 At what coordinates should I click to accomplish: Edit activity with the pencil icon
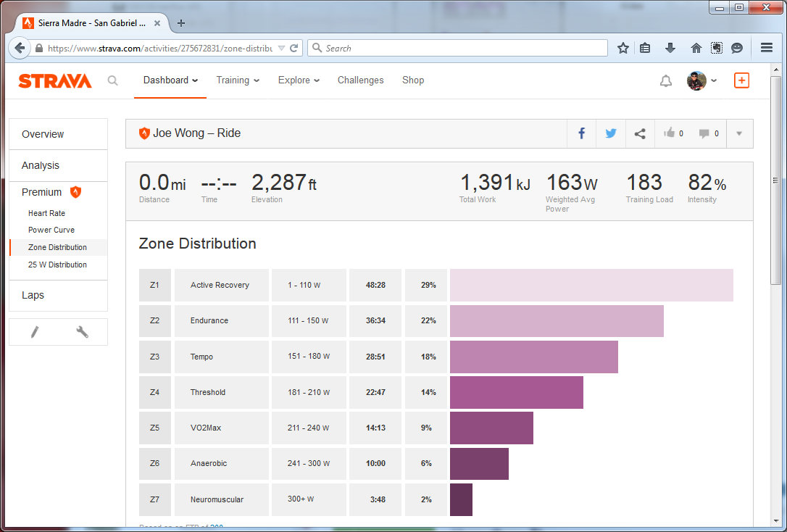tap(34, 332)
